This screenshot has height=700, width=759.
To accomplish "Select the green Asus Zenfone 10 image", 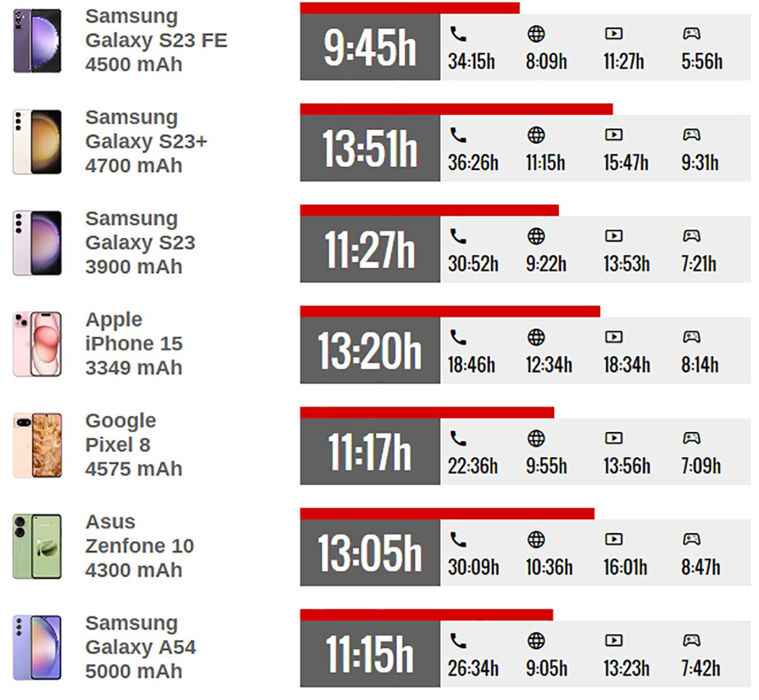I will [x=37, y=546].
